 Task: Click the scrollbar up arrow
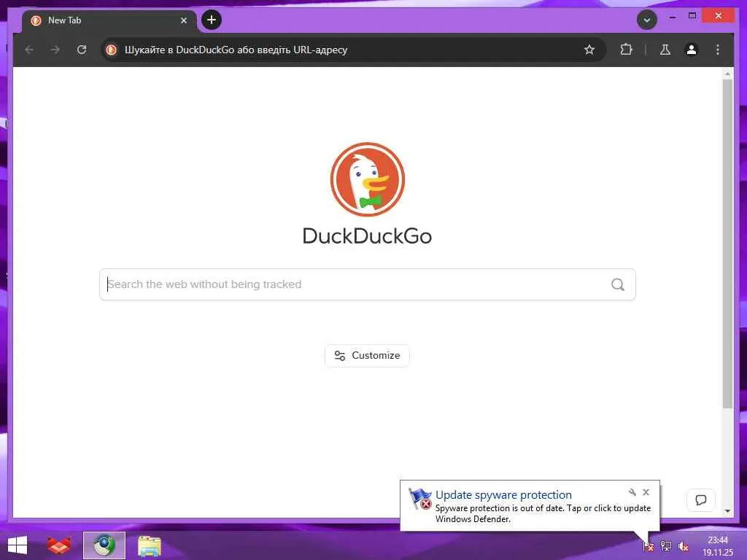click(727, 74)
